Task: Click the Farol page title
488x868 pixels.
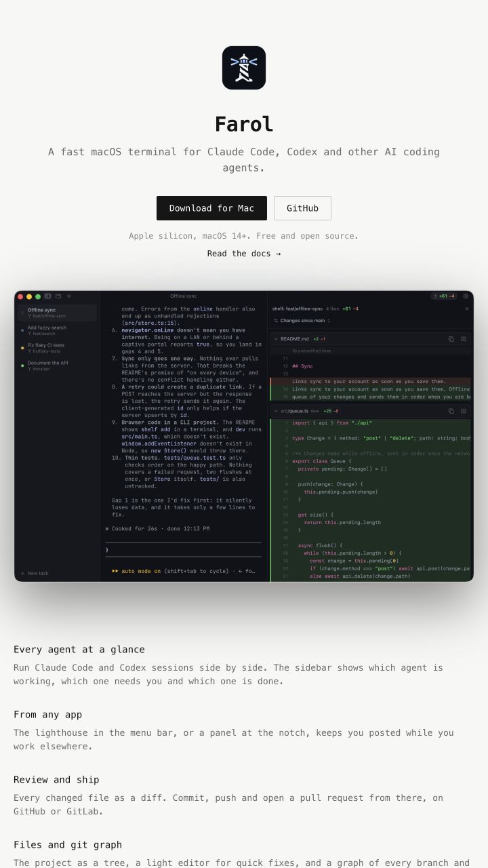Action: click(244, 124)
